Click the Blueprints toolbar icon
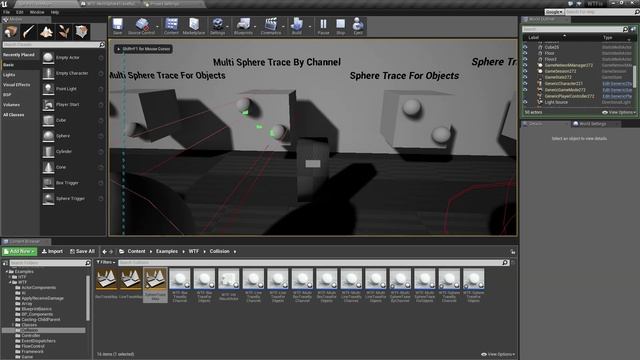Viewport: 640px width, 360px height. click(x=243, y=26)
